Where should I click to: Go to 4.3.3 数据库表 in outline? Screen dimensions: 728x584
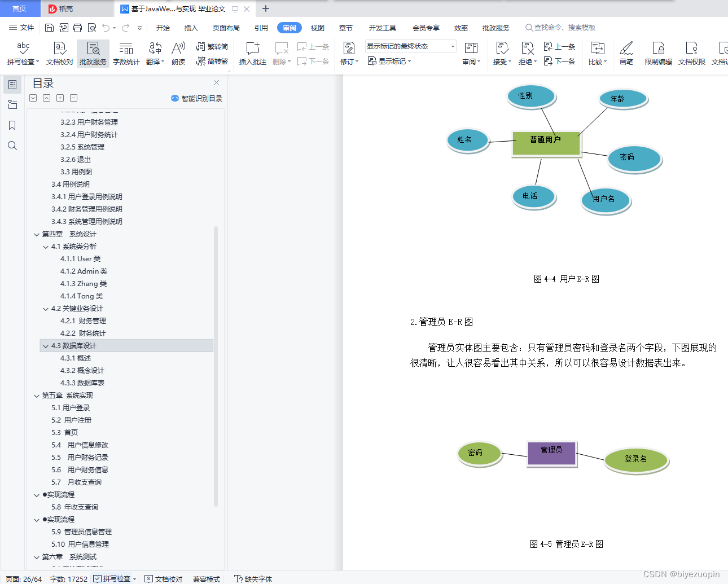82,383
